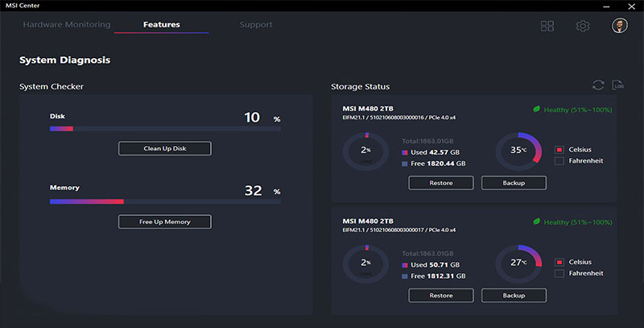This screenshot has width=644, height=328.
Task: Click usage donut of drive with 42.57 GB used
Action: 366,151
